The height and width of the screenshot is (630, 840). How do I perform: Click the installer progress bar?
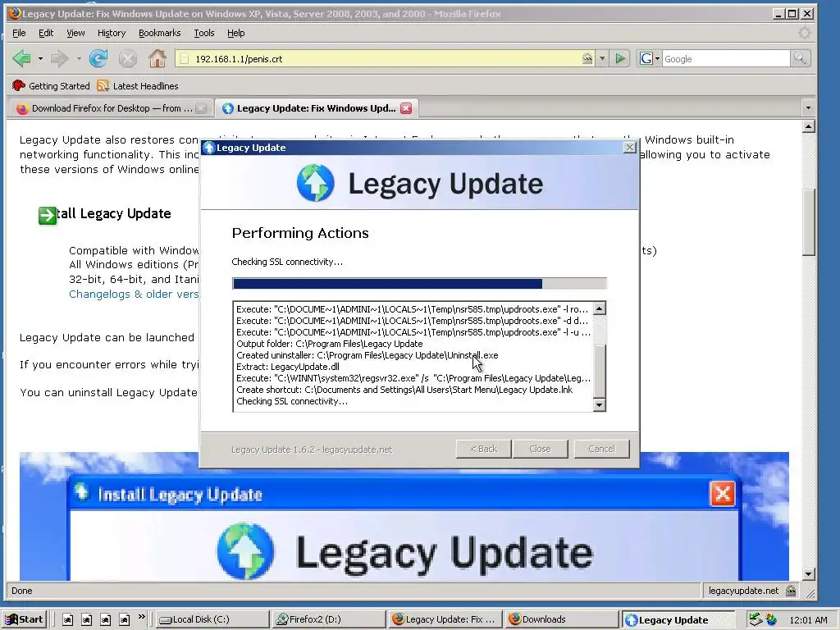point(419,283)
